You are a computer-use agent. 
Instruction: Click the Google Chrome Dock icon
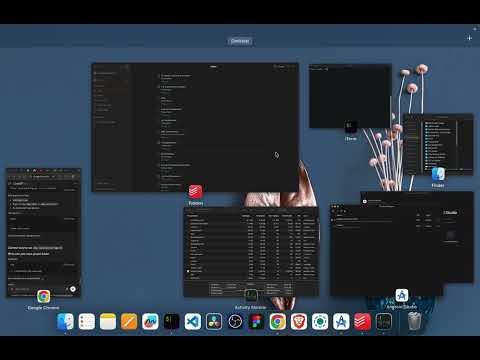tap(278, 322)
